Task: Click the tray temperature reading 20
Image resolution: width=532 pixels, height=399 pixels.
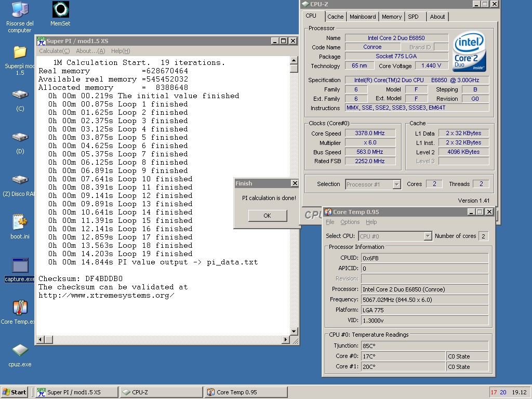Action: (503, 392)
